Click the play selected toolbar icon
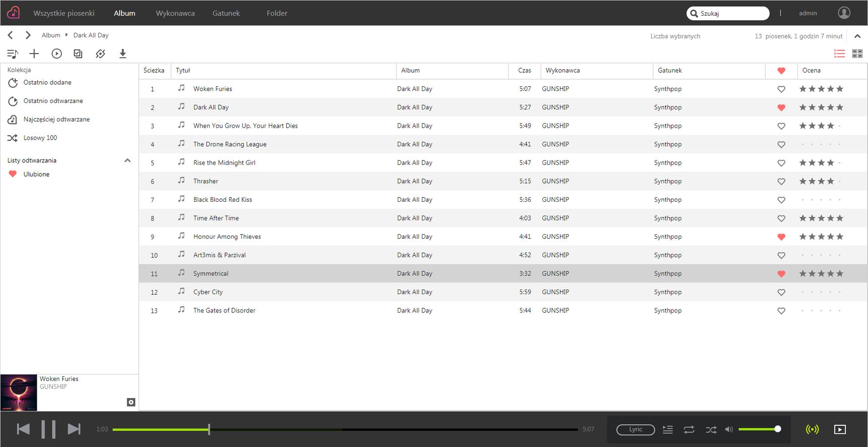Viewport: 868px width, 447px height. point(57,53)
